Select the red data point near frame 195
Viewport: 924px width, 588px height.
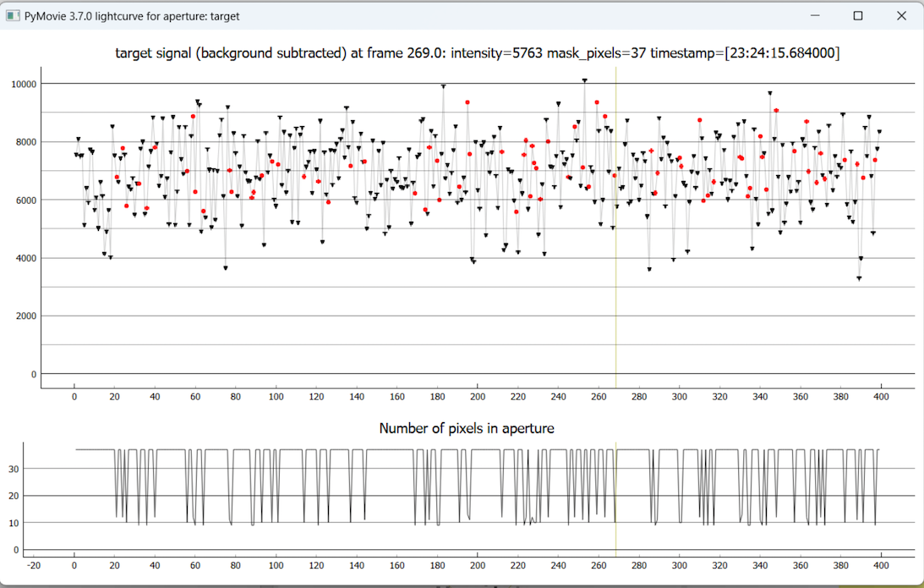click(467, 102)
